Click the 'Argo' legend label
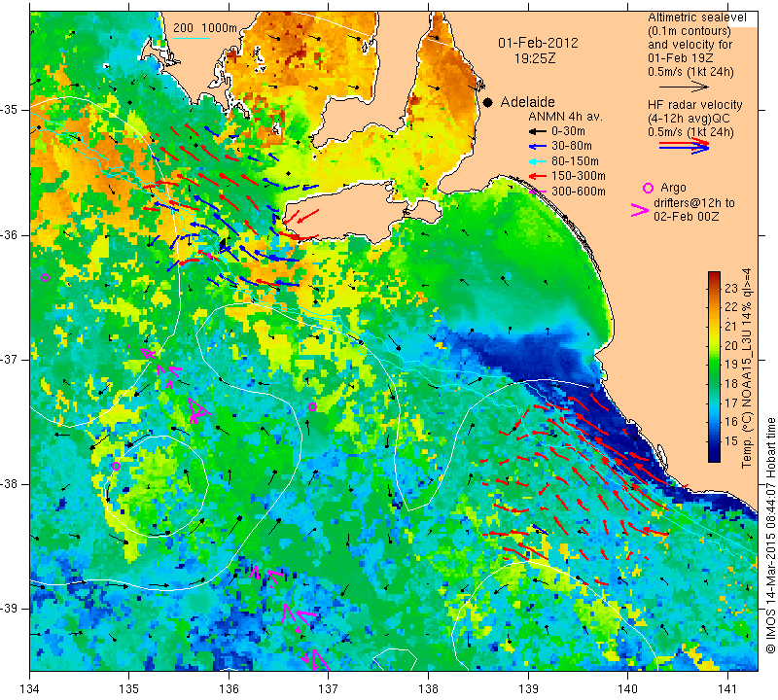This screenshot has height=700, width=778. (673, 188)
